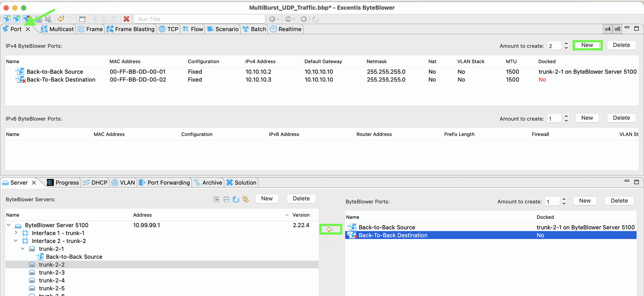Click the new project icon in toolbar
Image resolution: width=644 pixels, height=296 pixels.
(x=7, y=19)
